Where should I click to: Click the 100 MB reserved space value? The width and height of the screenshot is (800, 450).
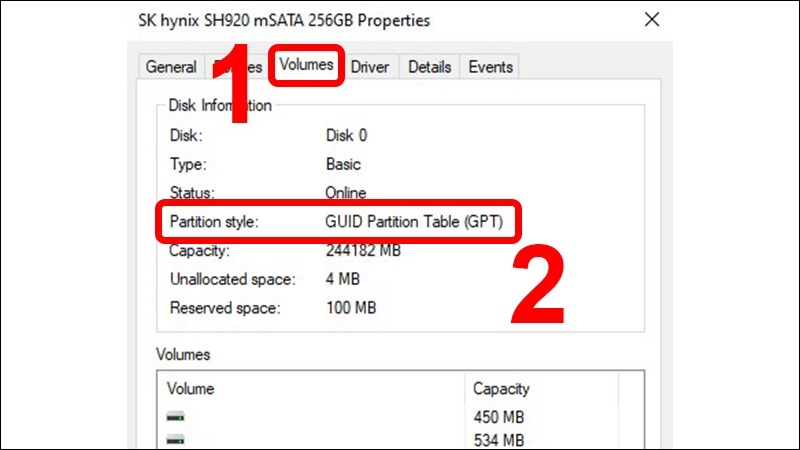[351, 308]
